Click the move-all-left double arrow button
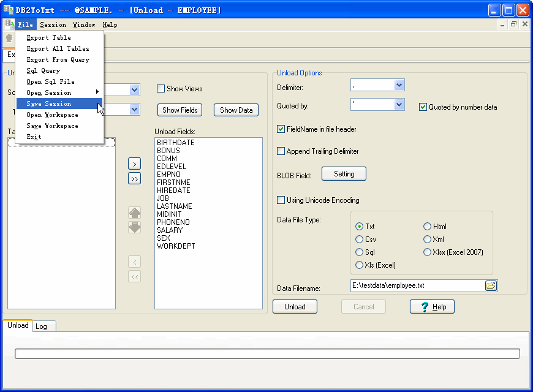This screenshot has width=533, height=392. tap(135, 276)
